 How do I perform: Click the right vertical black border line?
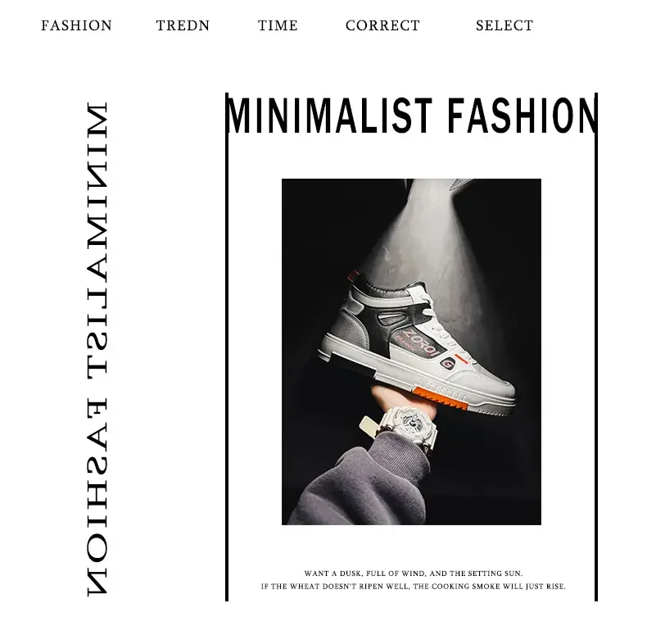point(596,347)
